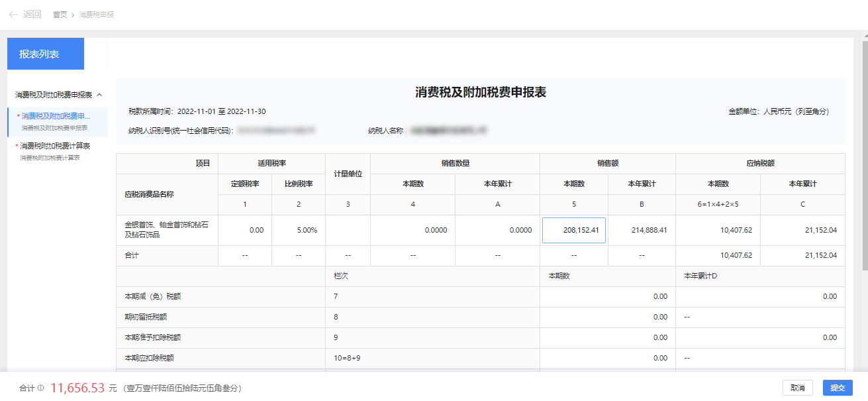The image size is (868, 401).
Task: Open the 报表列表 tab
Action: click(x=46, y=54)
